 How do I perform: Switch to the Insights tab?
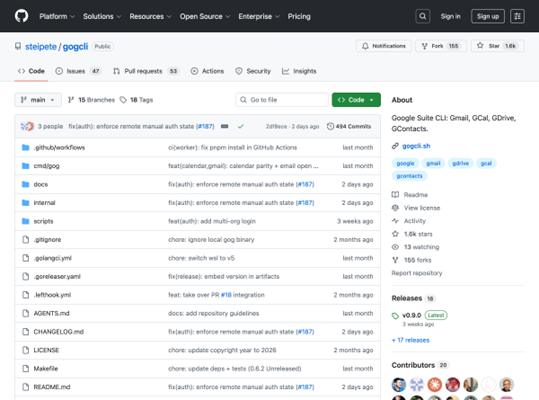point(299,71)
